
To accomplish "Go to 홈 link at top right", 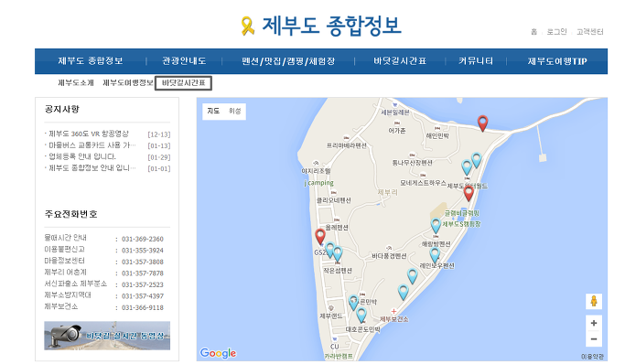I will pyautogui.click(x=533, y=32).
